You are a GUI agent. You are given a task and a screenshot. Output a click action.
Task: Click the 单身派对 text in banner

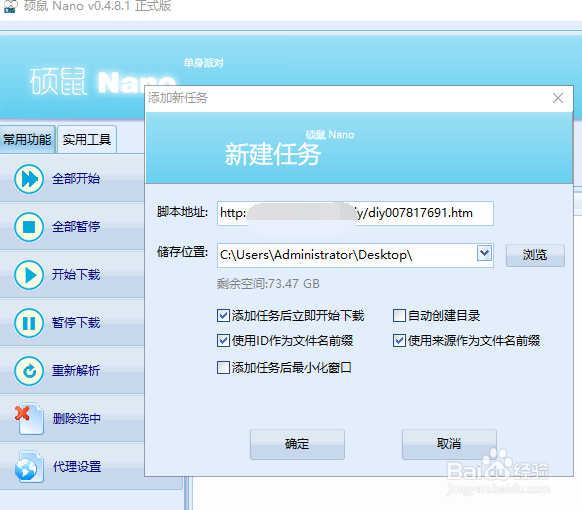[x=204, y=63]
